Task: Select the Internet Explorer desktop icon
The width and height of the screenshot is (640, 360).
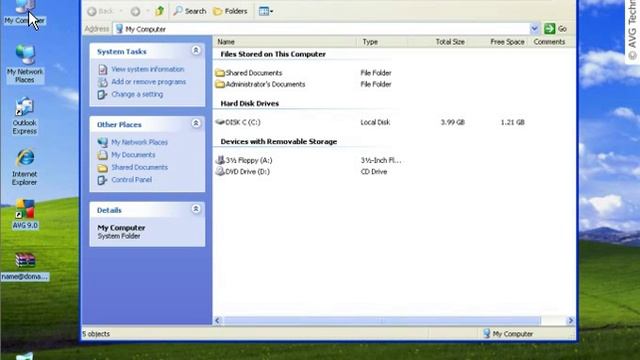Action: pos(24,167)
